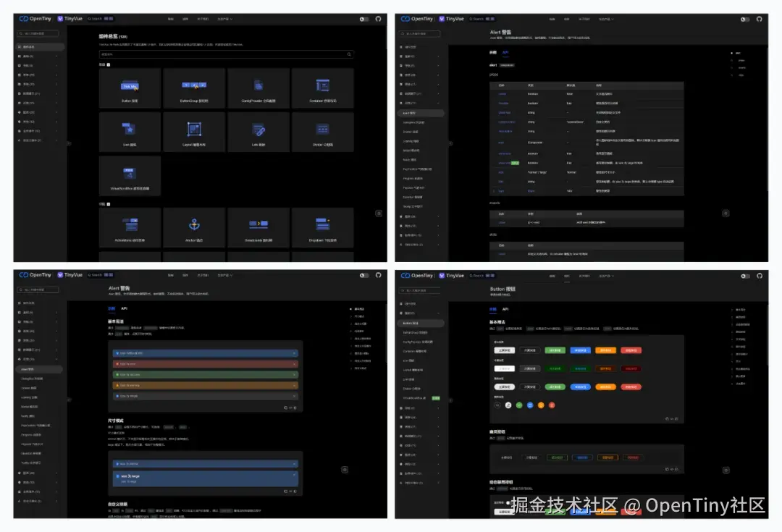Close the orange warning alert on Alert demo page

click(x=294, y=385)
